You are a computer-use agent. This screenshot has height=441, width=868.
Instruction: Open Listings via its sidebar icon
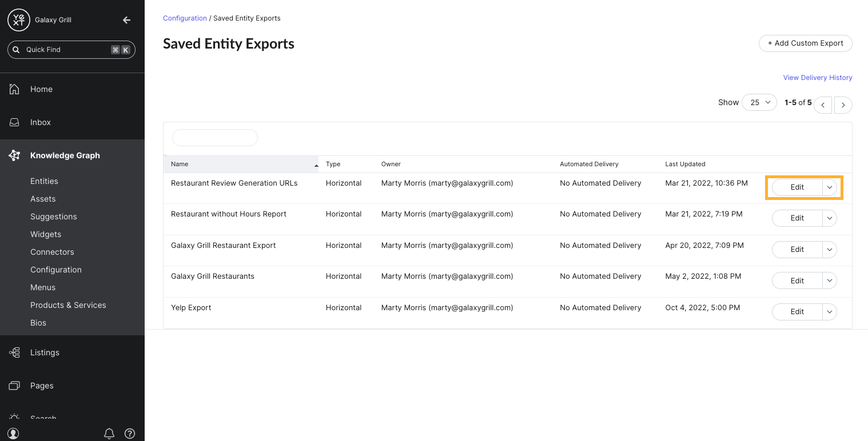click(14, 352)
